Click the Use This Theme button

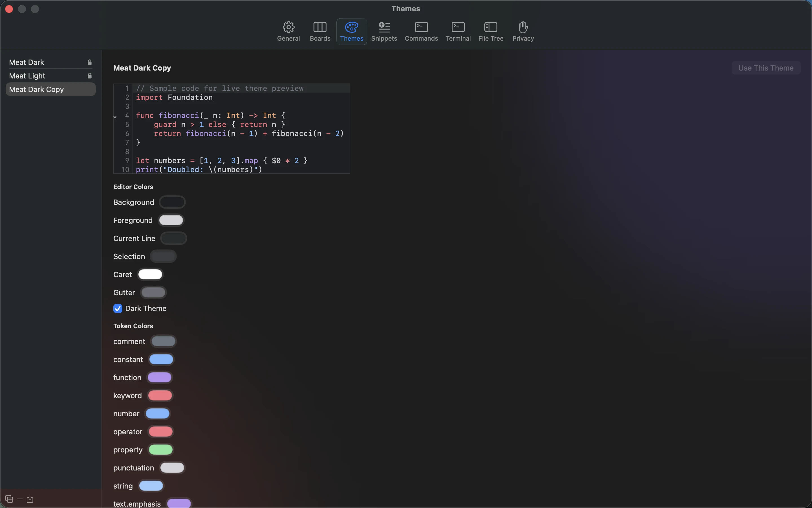(766, 68)
